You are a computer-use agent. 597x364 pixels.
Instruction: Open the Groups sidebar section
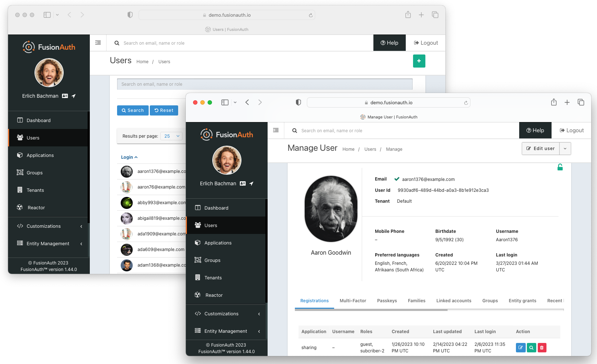click(x=213, y=260)
